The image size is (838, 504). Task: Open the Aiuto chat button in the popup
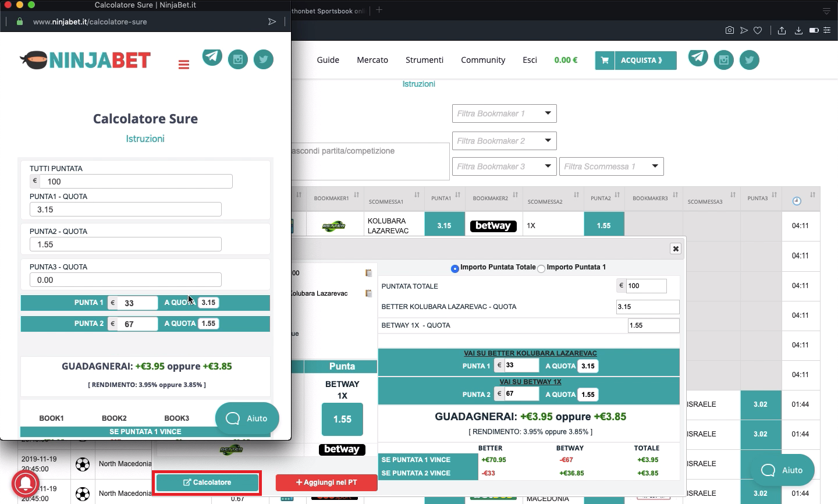tap(247, 418)
